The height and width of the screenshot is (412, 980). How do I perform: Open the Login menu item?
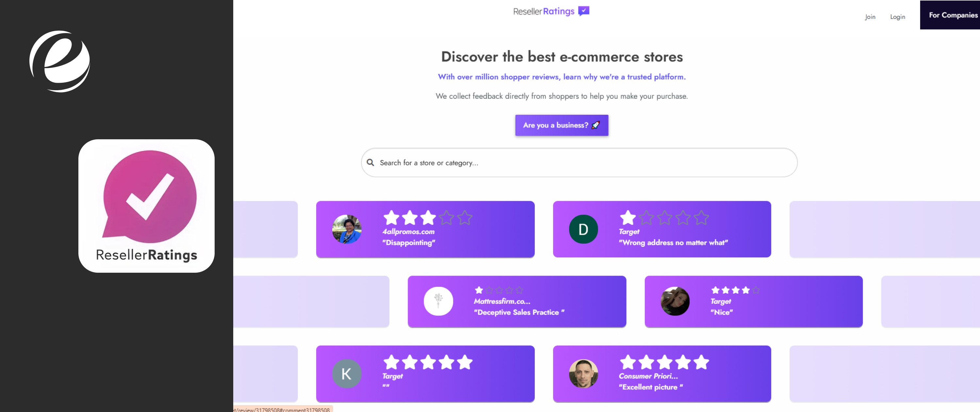click(x=898, y=17)
